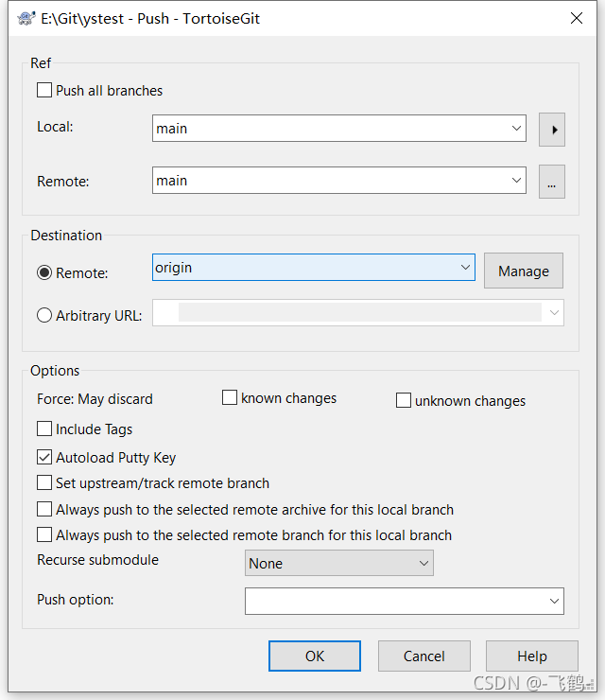
Task: Click the 'Local:' label
Action: point(55,127)
